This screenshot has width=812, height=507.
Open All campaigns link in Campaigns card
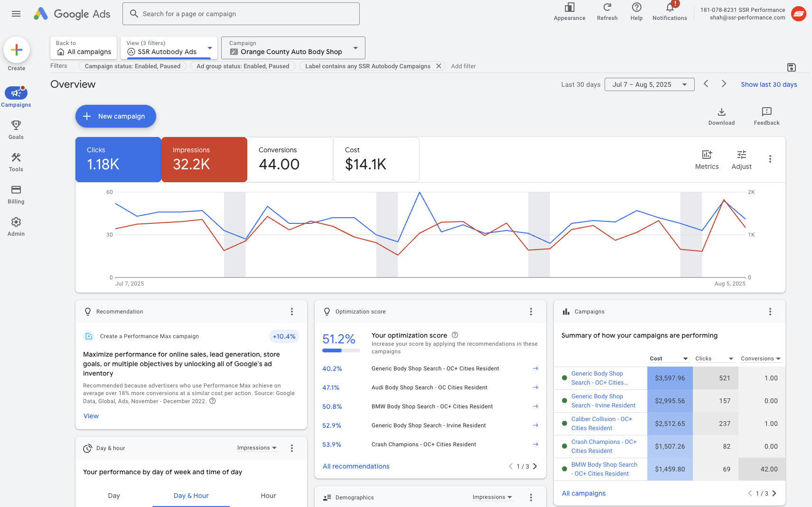pos(584,493)
